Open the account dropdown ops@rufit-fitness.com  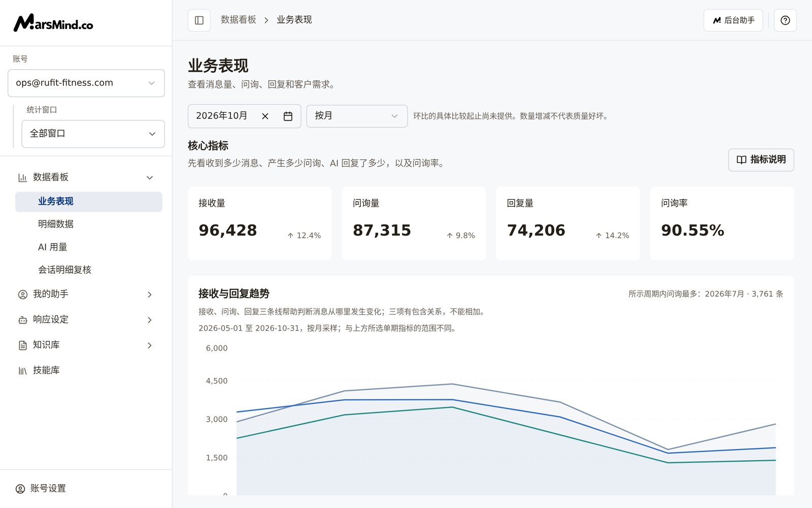point(86,83)
